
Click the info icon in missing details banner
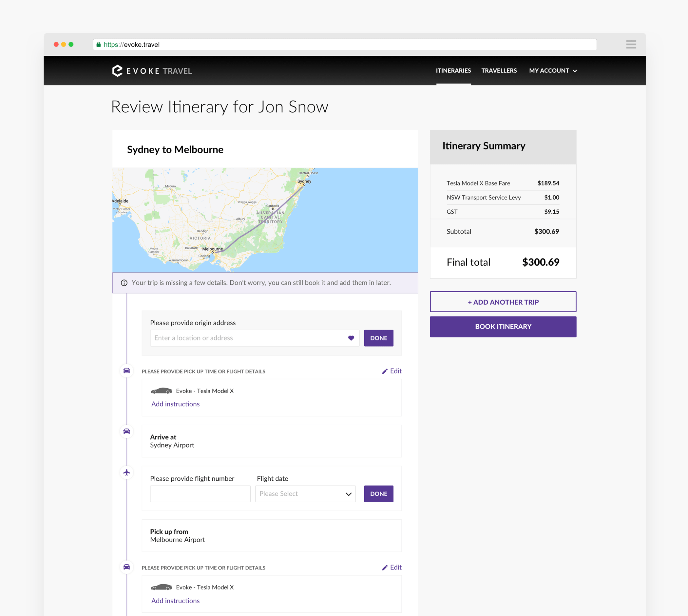(x=124, y=283)
